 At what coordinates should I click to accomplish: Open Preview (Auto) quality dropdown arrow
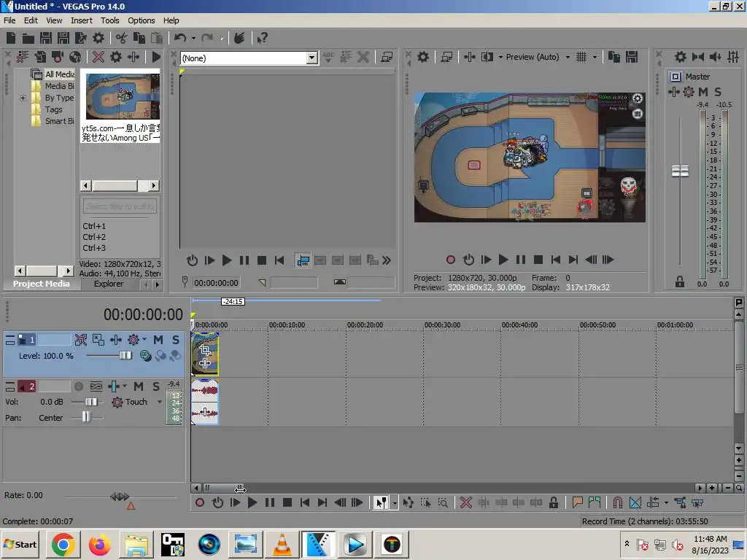coord(568,57)
